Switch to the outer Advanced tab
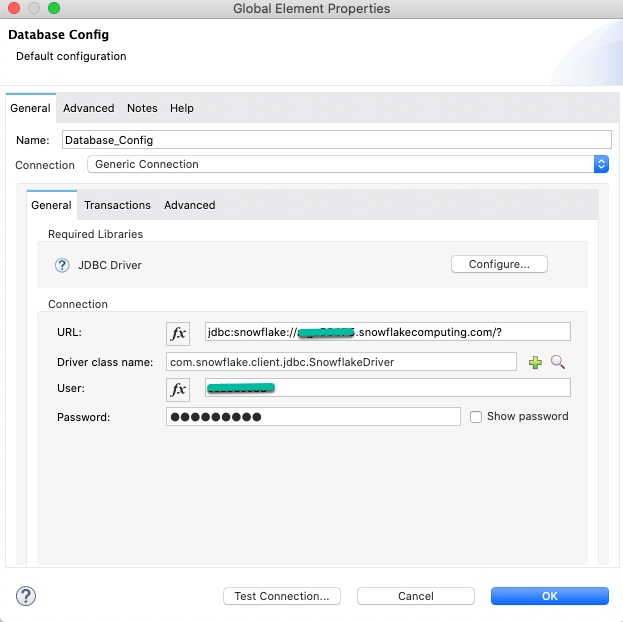623x622 pixels. point(89,108)
